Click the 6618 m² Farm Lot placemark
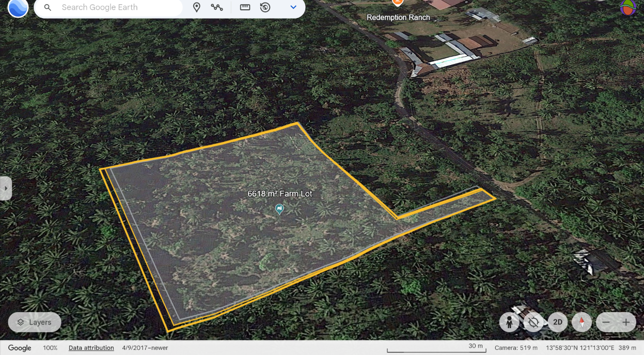The height and width of the screenshot is (355, 644). [279, 208]
